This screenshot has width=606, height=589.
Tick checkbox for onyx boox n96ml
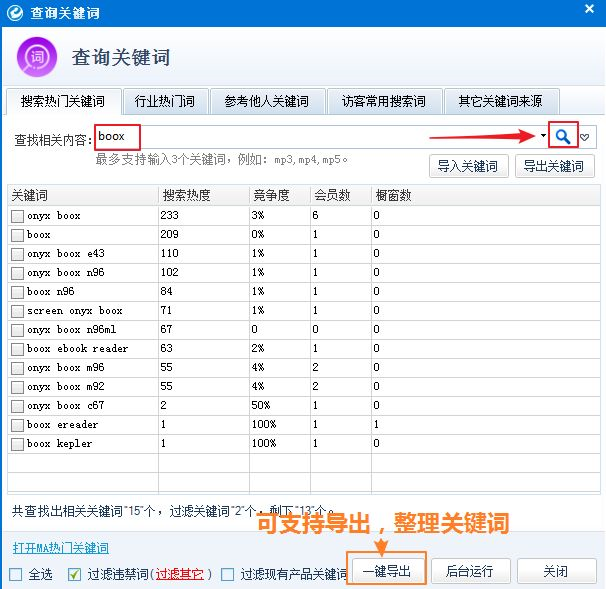[17, 330]
